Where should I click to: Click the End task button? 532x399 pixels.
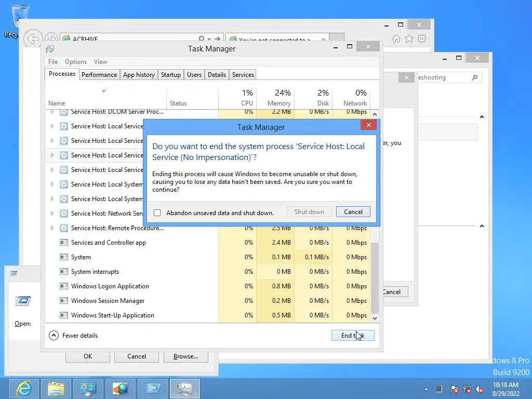pyautogui.click(x=353, y=335)
